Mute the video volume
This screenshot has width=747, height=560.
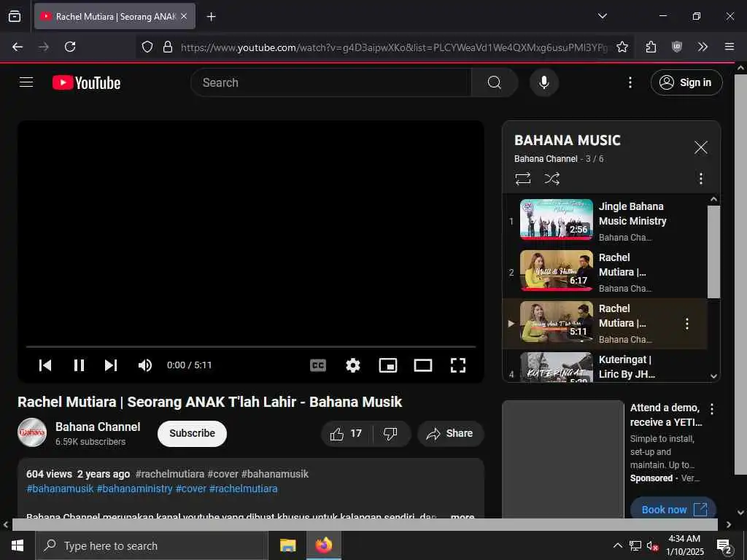point(145,365)
